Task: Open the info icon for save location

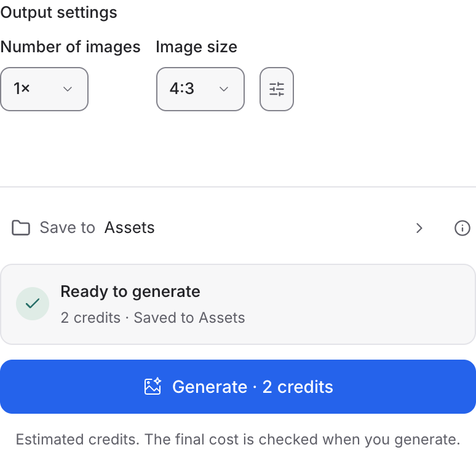Action: [x=462, y=228]
